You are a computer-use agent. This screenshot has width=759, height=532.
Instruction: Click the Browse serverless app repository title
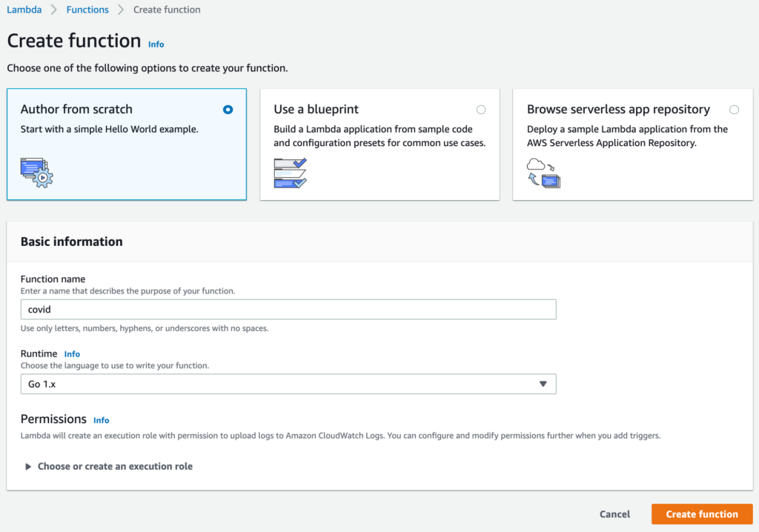pyautogui.click(x=618, y=110)
